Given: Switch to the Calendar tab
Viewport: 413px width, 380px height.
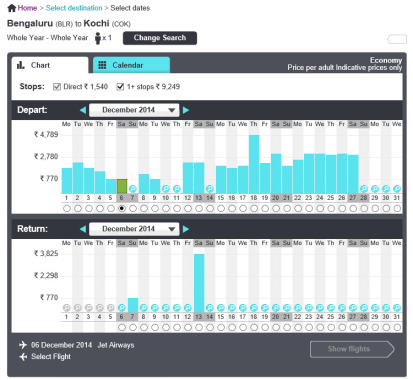Looking at the screenshot, I should click(x=131, y=65).
